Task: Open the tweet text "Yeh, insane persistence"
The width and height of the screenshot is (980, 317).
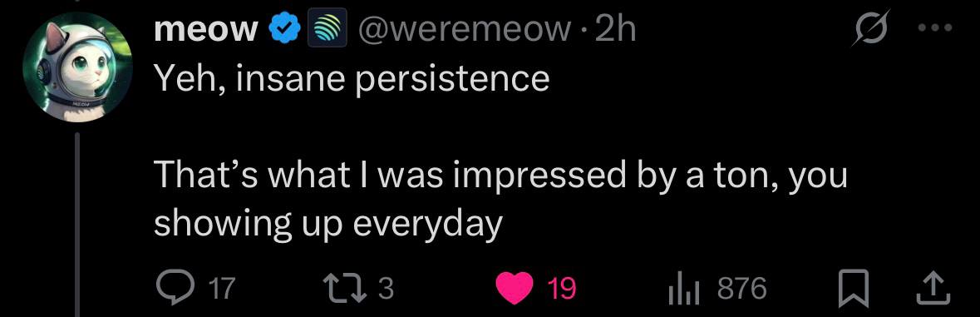Action: point(352,79)
